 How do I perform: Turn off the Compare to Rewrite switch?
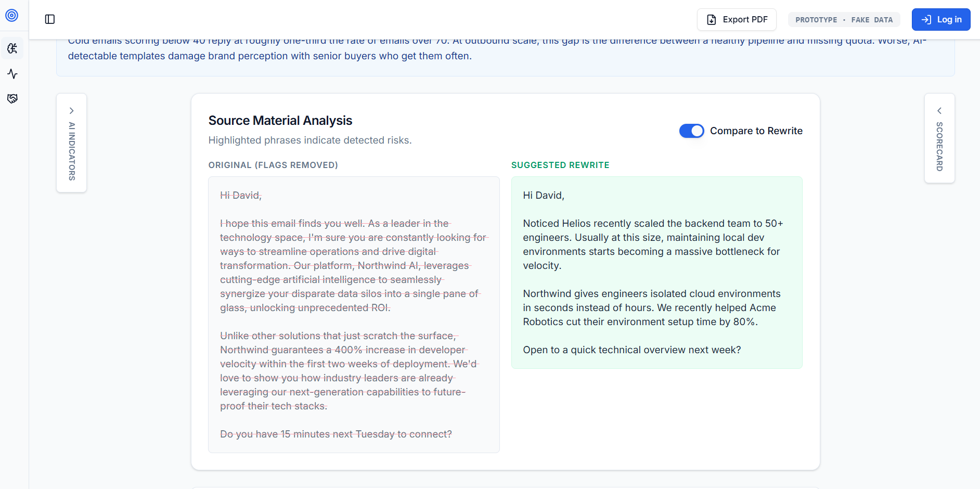[x=691, y=131]
